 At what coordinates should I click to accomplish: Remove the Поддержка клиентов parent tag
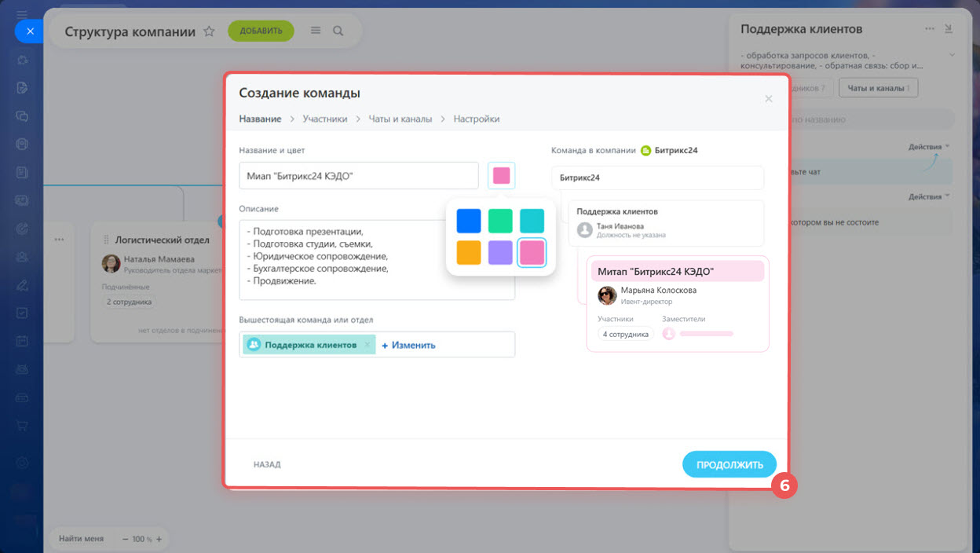coord(367,345)
